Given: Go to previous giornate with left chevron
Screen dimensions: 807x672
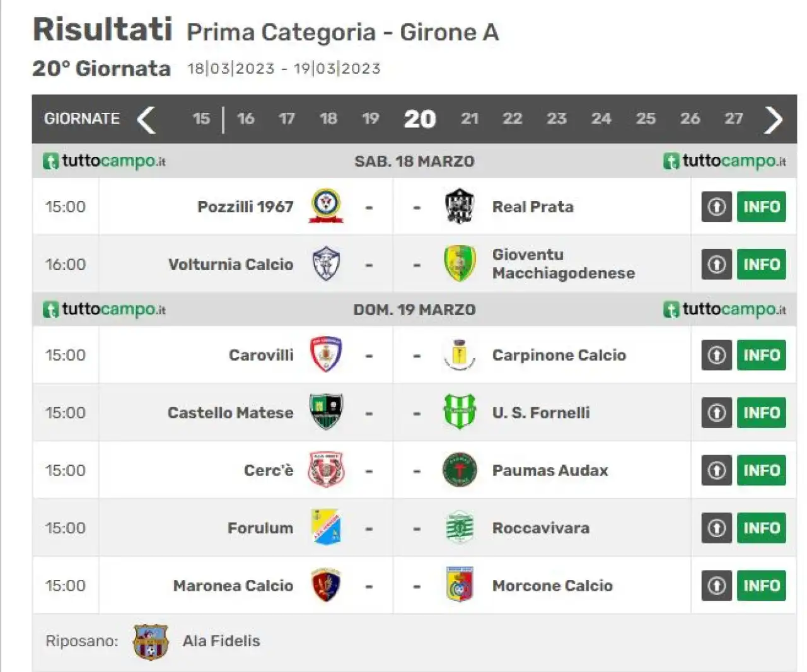Looking at the screenshot, I should (x=146, y=119).
